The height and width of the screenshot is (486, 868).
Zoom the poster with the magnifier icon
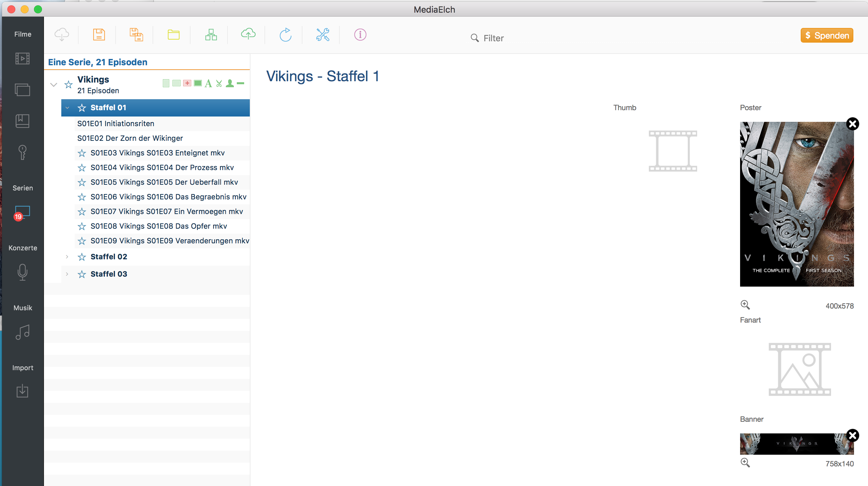[x=745, y=305]
